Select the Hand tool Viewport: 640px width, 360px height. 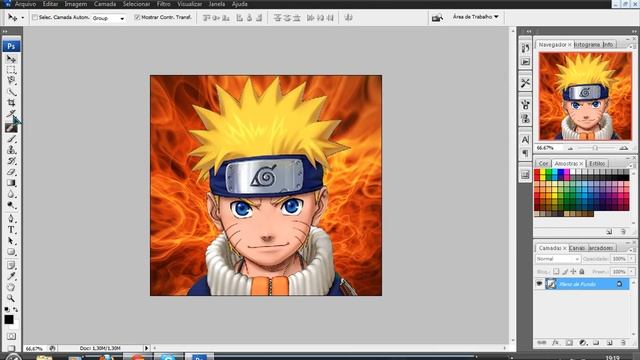(x=11, y=288)
